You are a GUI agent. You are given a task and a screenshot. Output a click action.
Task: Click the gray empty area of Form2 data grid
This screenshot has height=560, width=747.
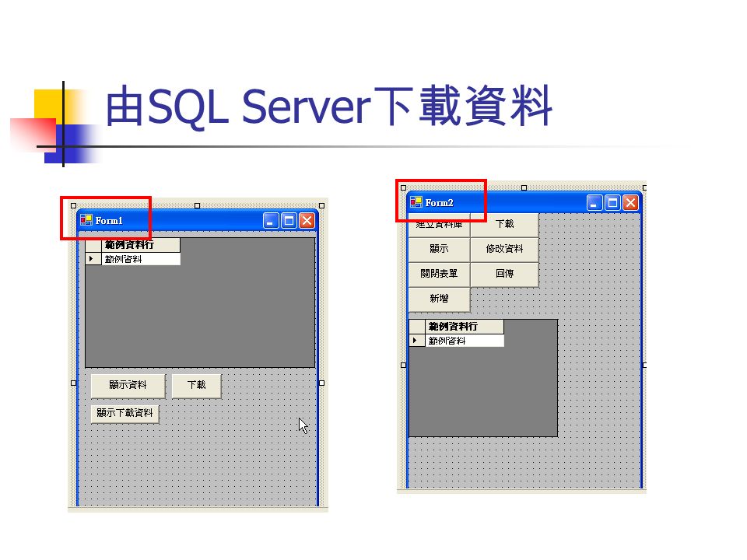click(x=483, y=393)
